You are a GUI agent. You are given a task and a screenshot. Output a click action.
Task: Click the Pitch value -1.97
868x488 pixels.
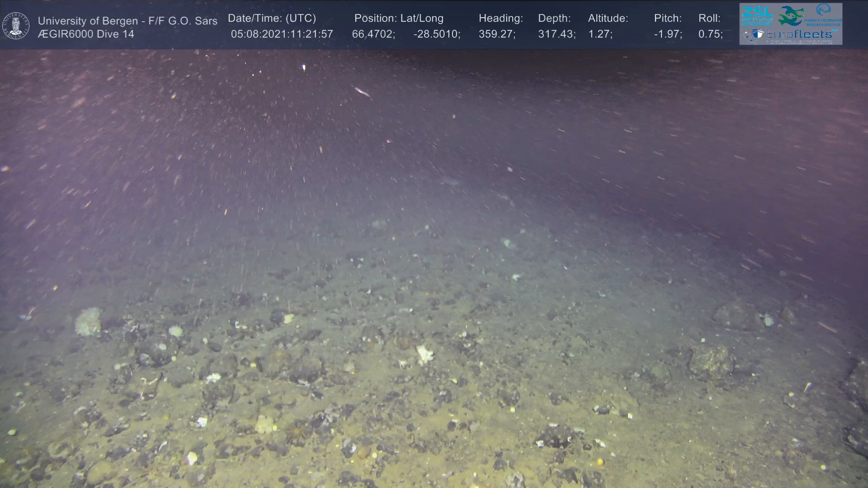click(x=668, y=34)
